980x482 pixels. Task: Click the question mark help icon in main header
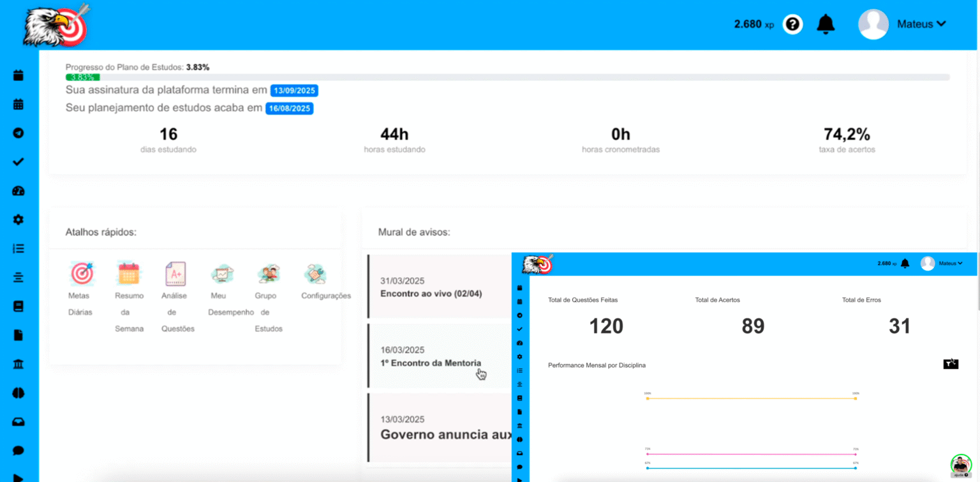792,24
